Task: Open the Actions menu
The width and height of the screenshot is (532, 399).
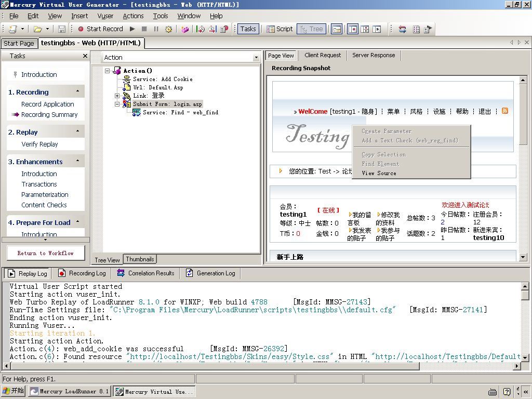Action: pyautogui.click(x=133, y=16)
